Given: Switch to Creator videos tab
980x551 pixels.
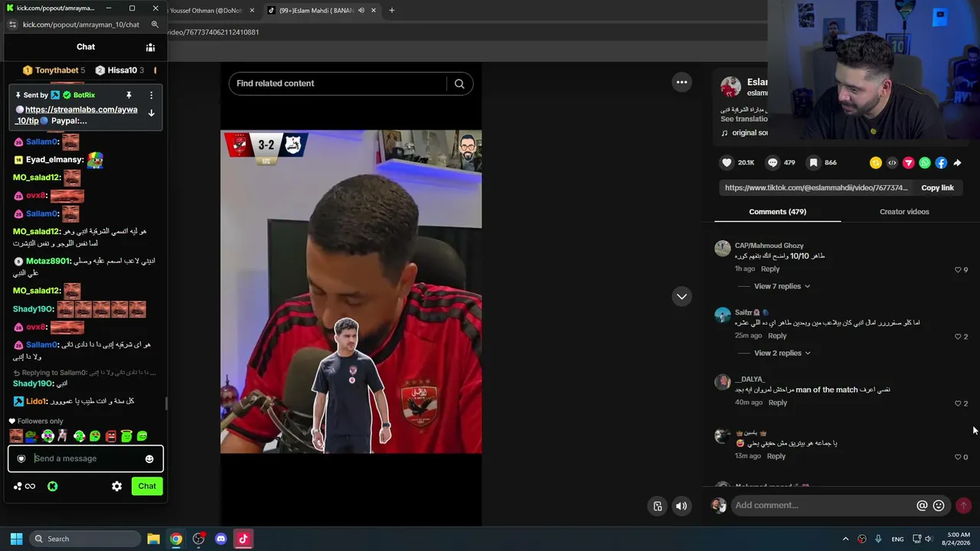Looking at the screenshot, I should (x=904, y=212).
